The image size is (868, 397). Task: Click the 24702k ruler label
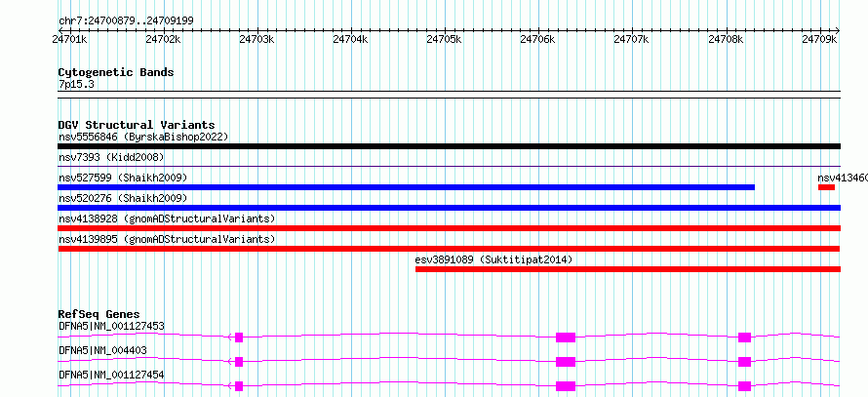point(163,40)
